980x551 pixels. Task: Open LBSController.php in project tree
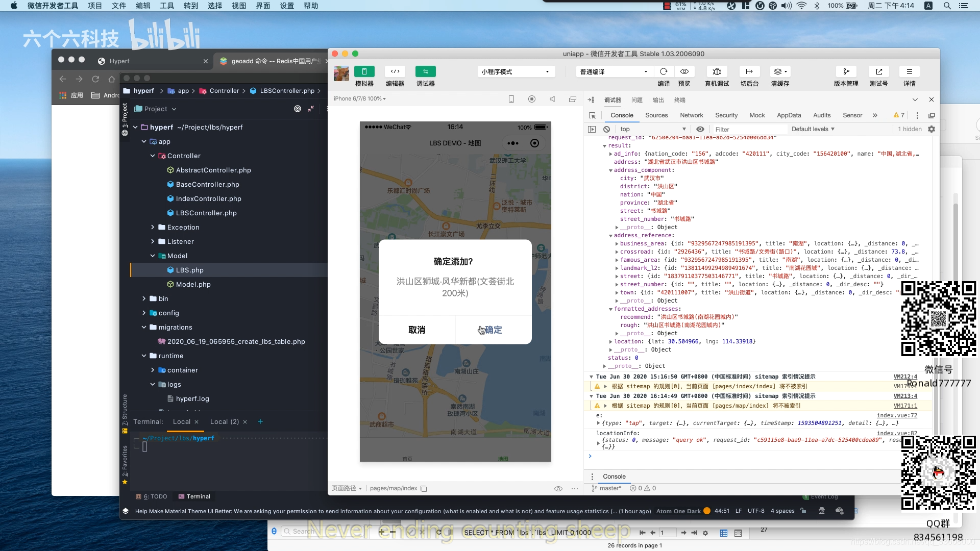[x=206, y=213]
